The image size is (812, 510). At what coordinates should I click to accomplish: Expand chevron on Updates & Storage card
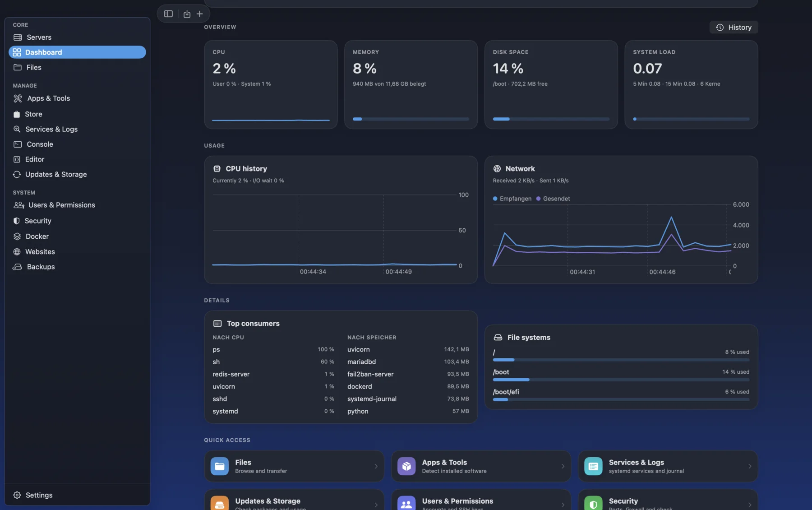(376, 505)
